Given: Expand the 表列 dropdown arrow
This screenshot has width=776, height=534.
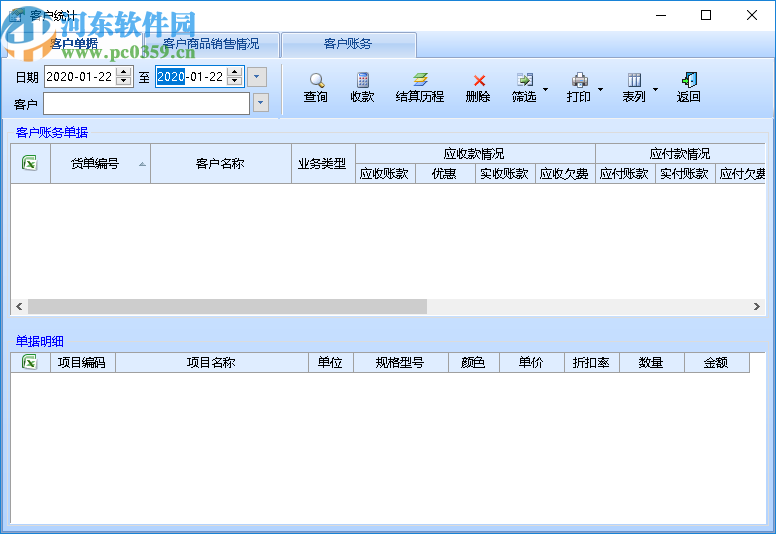Looking at the screenshot, I should coord(655,90).
